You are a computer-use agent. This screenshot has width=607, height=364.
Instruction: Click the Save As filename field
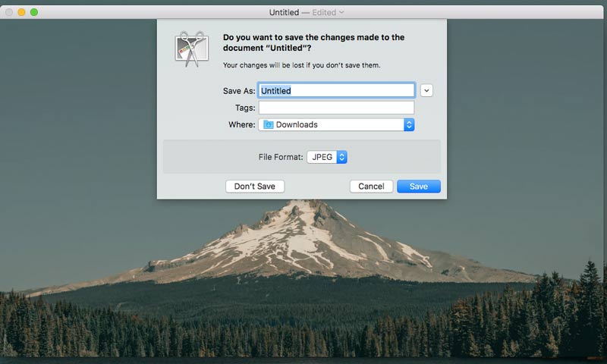coord(336,90)
